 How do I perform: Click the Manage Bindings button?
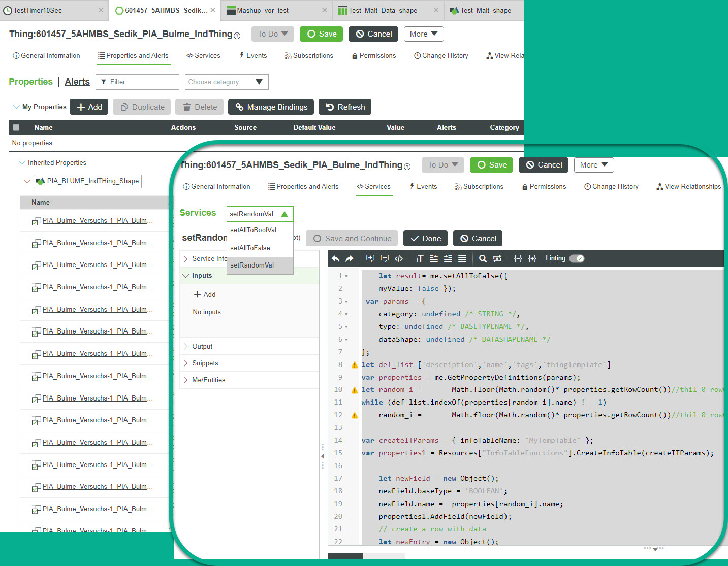pyautogui.click(x=271, y=107)
